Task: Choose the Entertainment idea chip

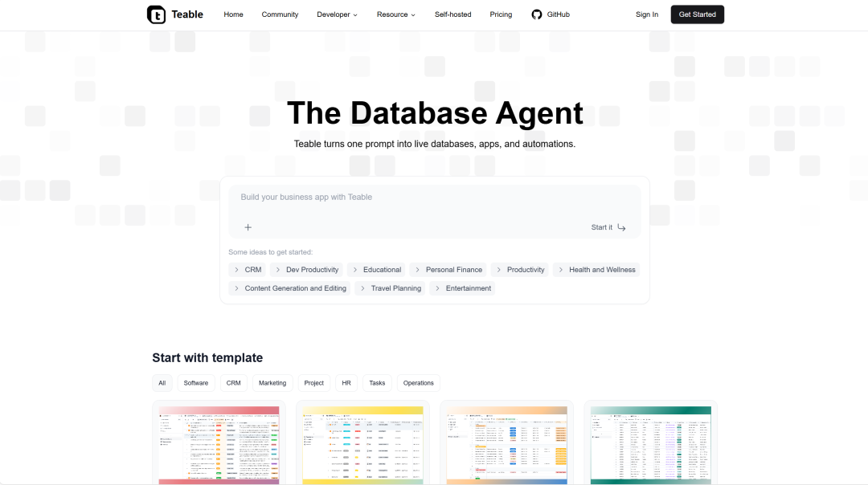Action: click(462, 288)
